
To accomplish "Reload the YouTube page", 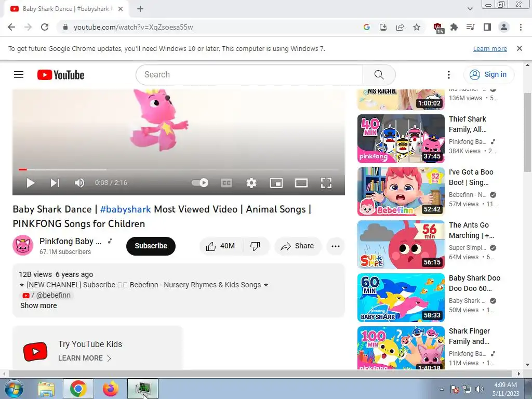I will (45, 27).
